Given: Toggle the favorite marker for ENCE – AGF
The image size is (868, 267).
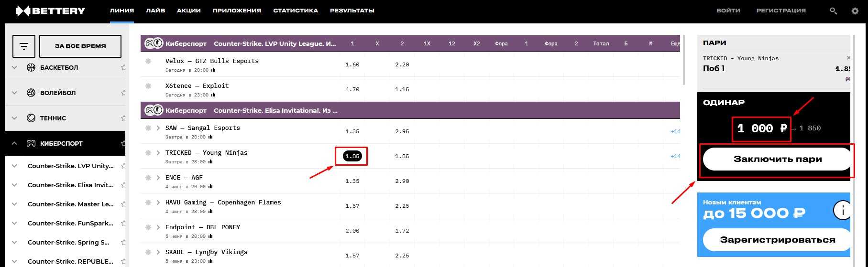Looking at the screenshot, I should click(148, 178).
